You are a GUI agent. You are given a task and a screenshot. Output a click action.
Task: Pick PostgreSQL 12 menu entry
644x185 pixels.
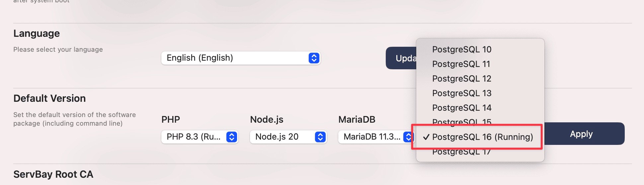480,79
